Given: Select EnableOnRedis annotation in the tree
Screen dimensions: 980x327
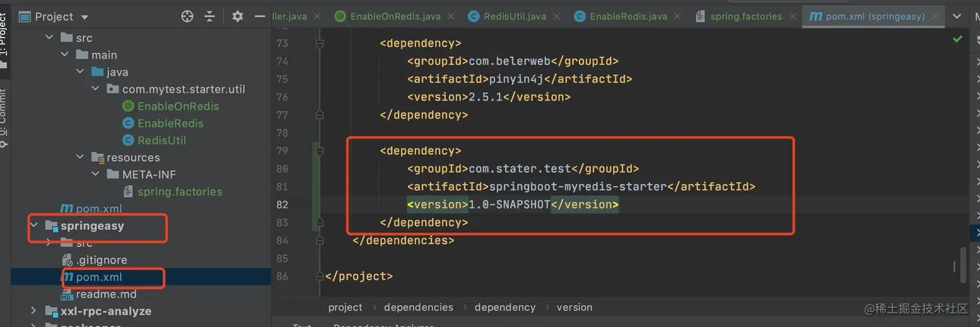Looking at the screenshot, I should [178, 106].
